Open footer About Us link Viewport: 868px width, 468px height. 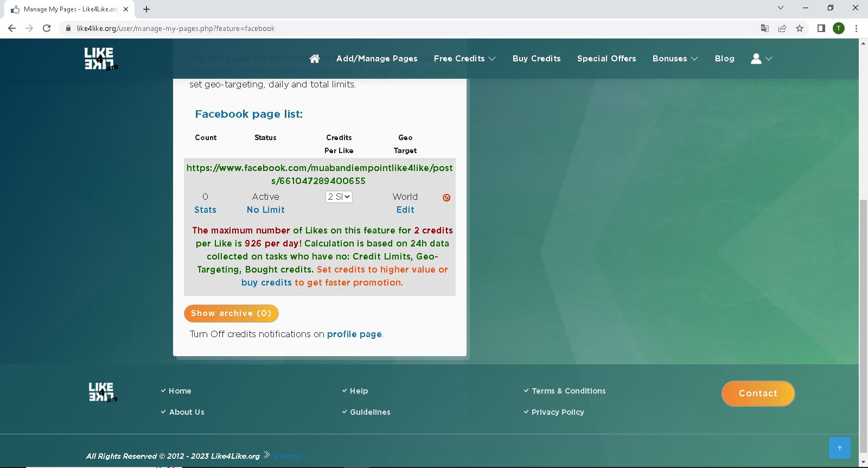click(x=187, y=412)
